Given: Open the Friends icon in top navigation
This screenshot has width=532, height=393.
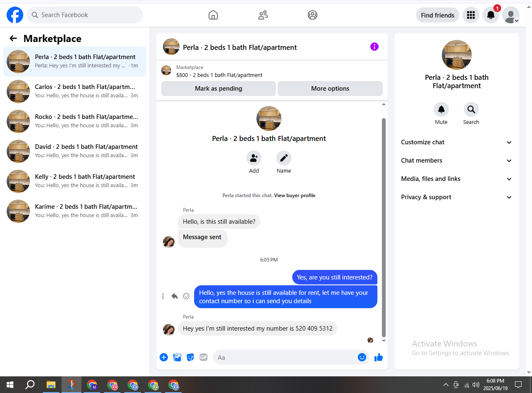Looking at the screenshot, I should 263,15.
